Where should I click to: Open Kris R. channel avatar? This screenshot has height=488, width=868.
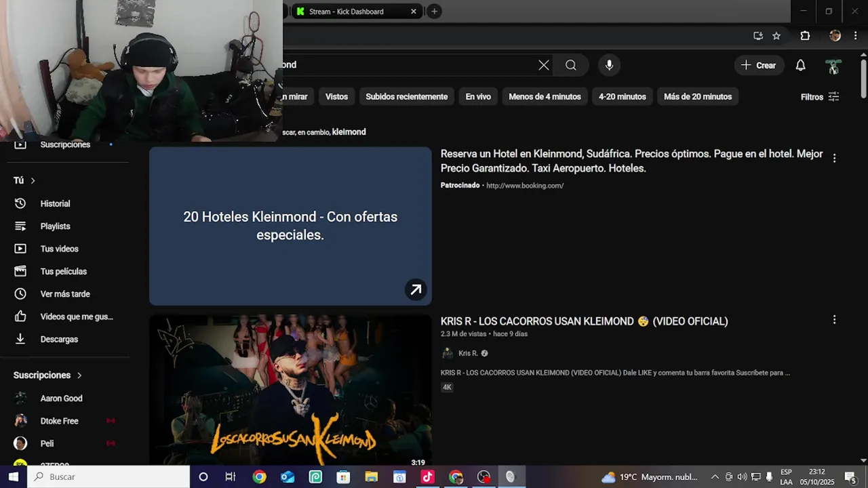click(x=448, y=353)
